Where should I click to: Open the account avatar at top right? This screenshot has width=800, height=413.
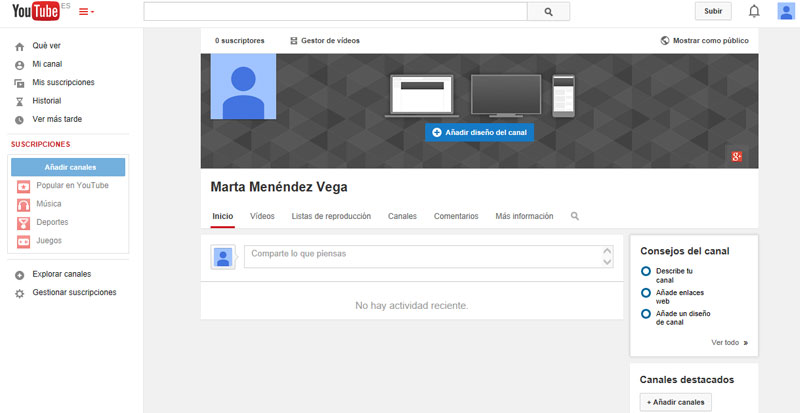click(786, 11)
